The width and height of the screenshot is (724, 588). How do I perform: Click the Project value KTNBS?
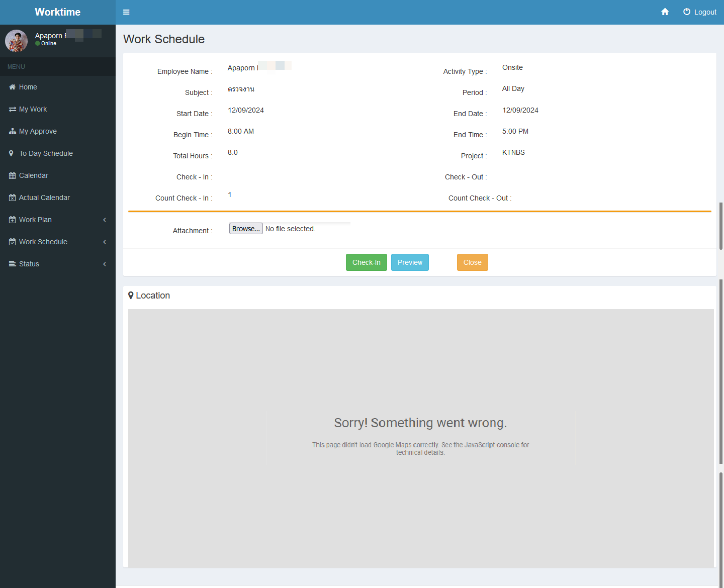pyautogui.click(x=513, y=152)
